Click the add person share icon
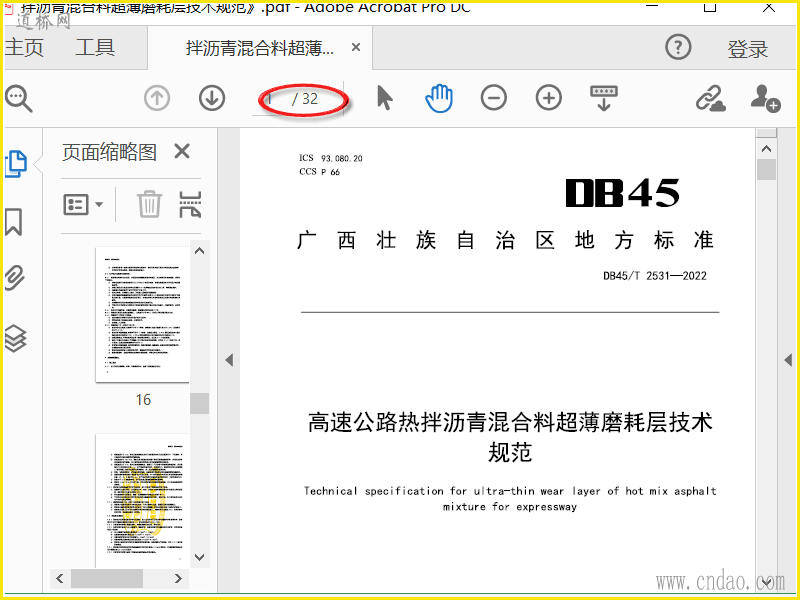800x600 pixels. tap(765, 98)
